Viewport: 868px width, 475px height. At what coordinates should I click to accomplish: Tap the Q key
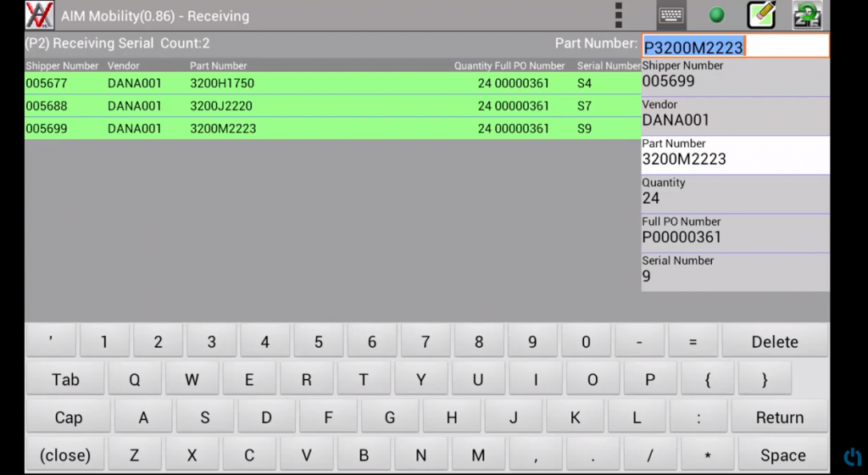[x=135, y=378]
